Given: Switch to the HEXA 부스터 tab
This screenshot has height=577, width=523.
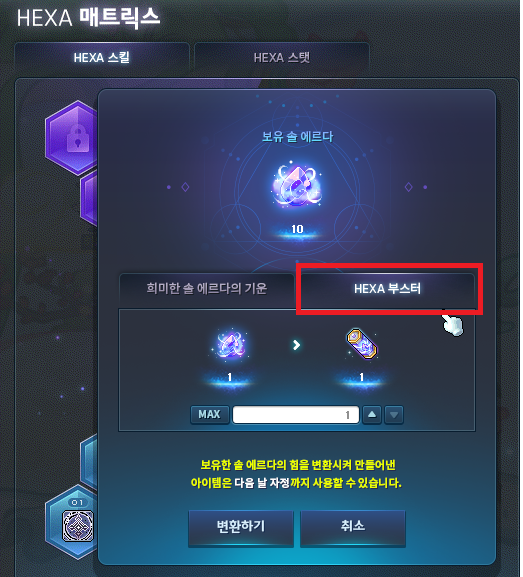Looking at the screenshot, I should pos(387,288).
